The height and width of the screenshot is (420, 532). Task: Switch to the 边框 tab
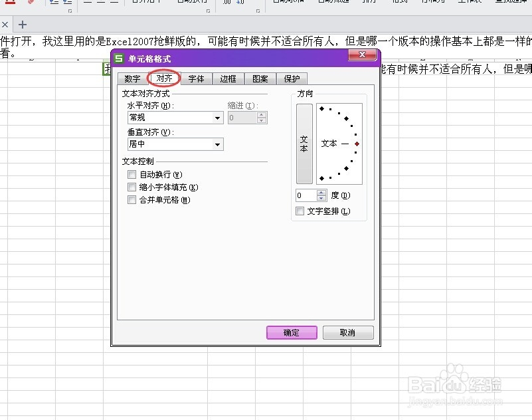pos(228,78)
